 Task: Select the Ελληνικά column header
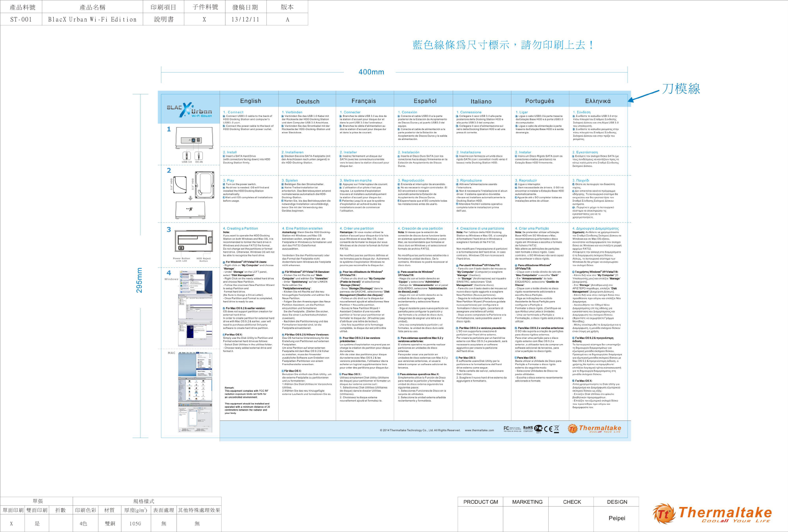598,101
